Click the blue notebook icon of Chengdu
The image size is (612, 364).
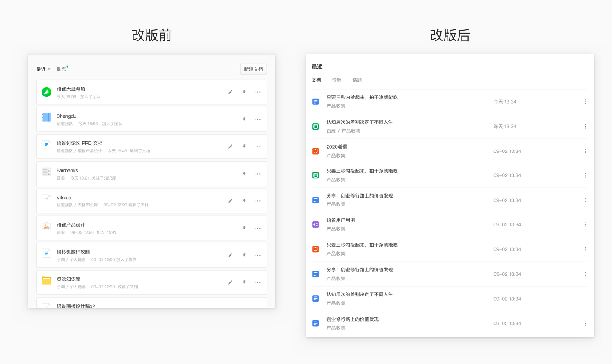pos(46,117)
